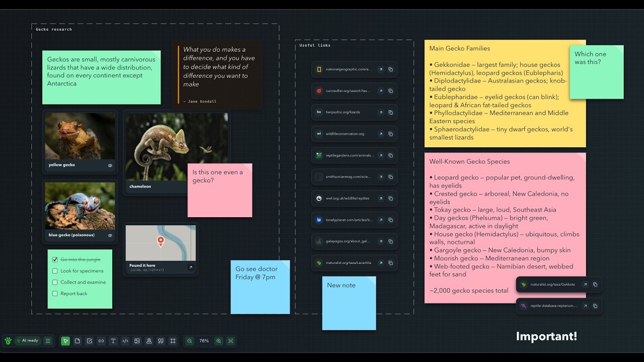Select the text tool
This screenshot has height=362, width=644.
[113, 341]
